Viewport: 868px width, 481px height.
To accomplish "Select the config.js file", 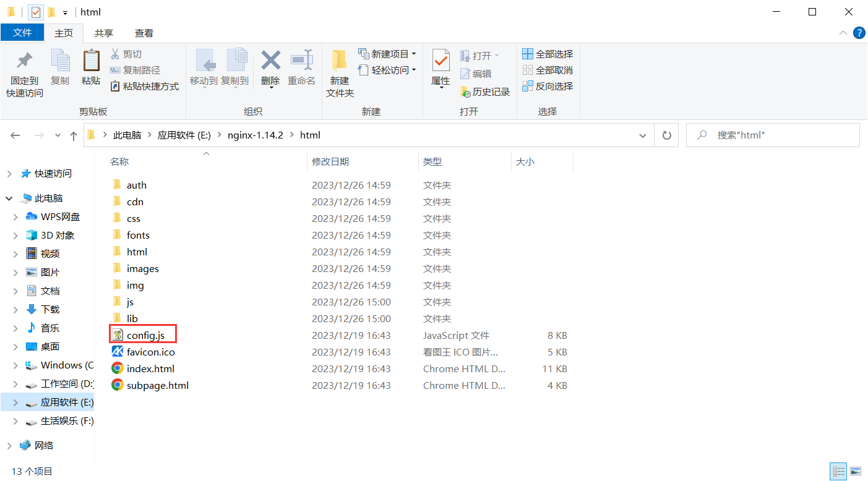I will [x=145, y=335].
